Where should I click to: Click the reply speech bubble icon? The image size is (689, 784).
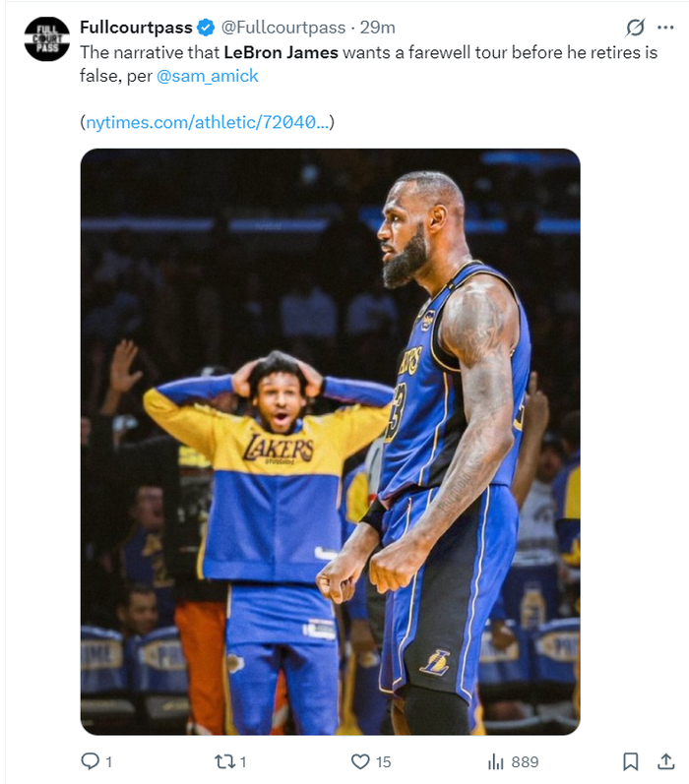click(91, 761)
